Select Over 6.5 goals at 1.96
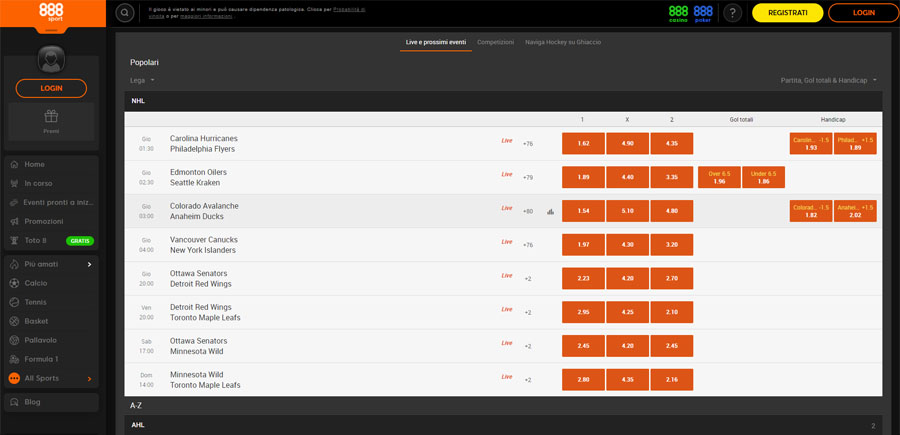900x435 pixels. (x=719, y=177)
